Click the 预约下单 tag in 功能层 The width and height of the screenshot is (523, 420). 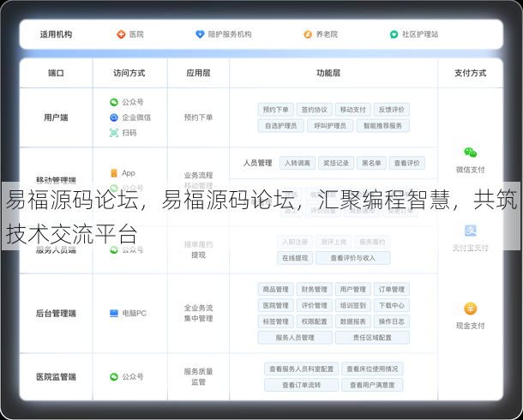point(275,110)
